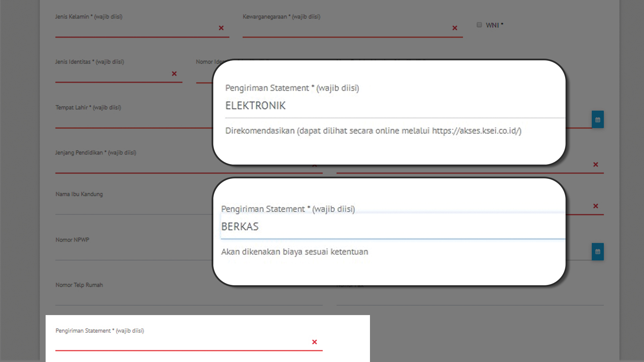This screenshot has height=362, width=644.
Task: Open the empty Pengiriman Statement dropdown
Action: pyautogui.click(x=181, y=343)
